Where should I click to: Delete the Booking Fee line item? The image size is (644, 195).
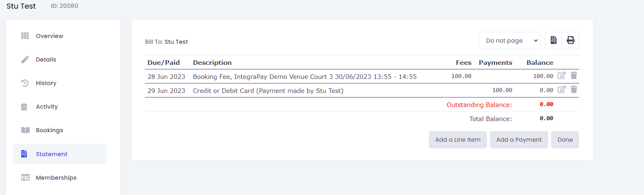574,76
